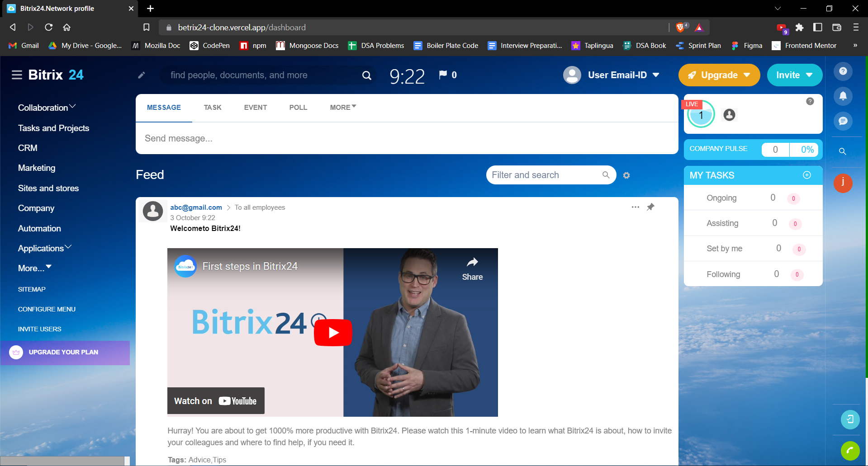Go to the browser home page
This screenshot has width=868, height=466.
click(67, 28)
